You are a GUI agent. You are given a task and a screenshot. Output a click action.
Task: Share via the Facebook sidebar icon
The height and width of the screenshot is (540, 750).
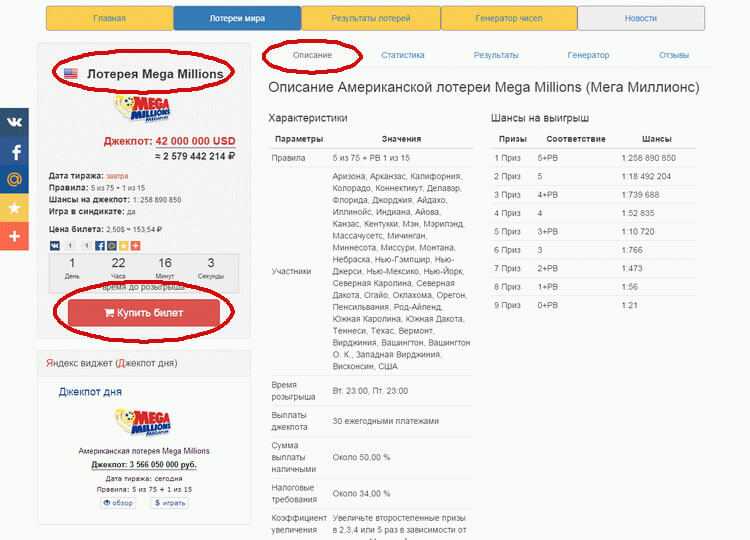click(14, 151)
